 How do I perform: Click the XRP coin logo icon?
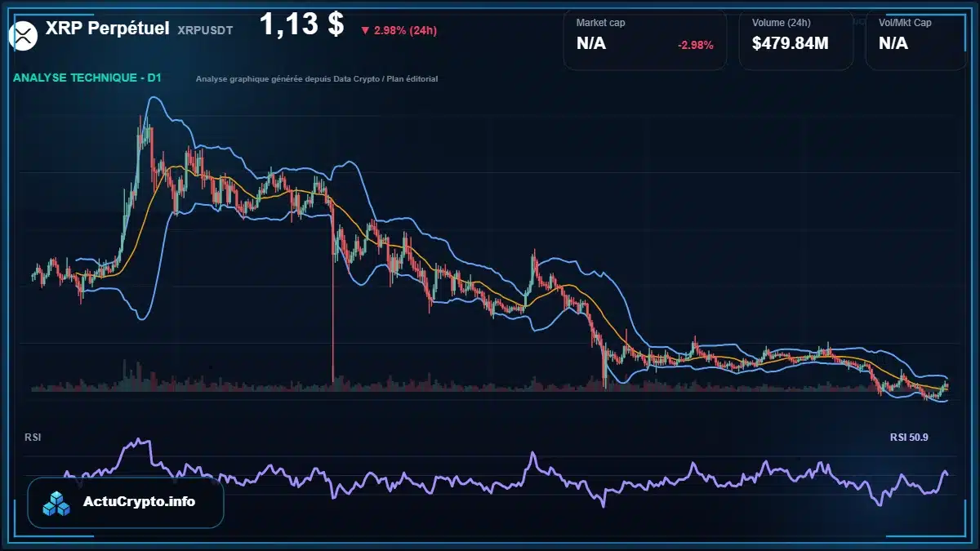[24, 34]
